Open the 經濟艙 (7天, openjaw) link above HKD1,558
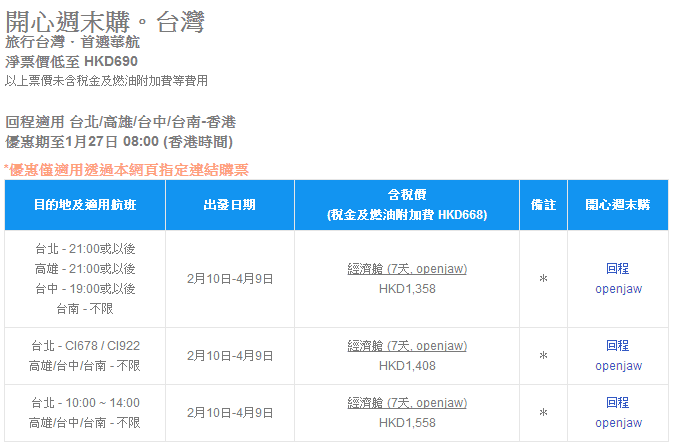 (406, 403)
